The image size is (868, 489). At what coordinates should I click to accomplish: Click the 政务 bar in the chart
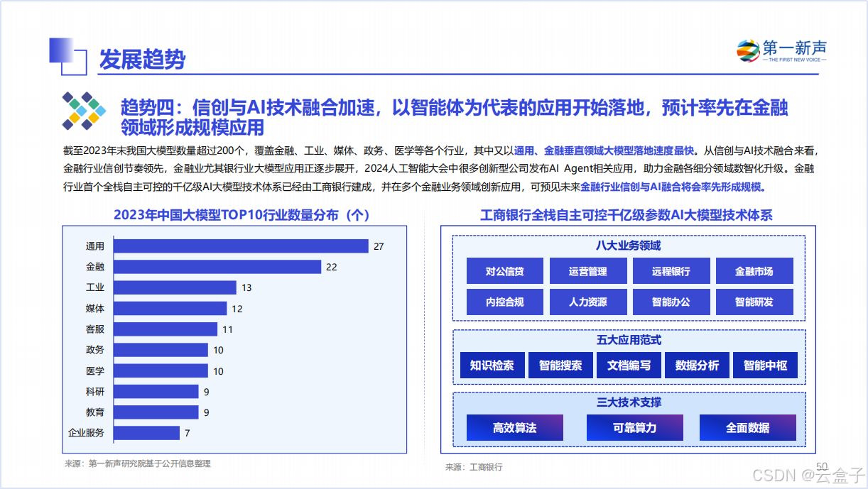[161, 350]
